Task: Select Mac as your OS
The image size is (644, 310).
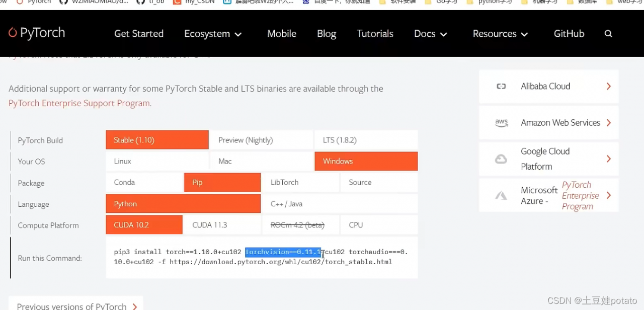Action: tap(261, 161)
